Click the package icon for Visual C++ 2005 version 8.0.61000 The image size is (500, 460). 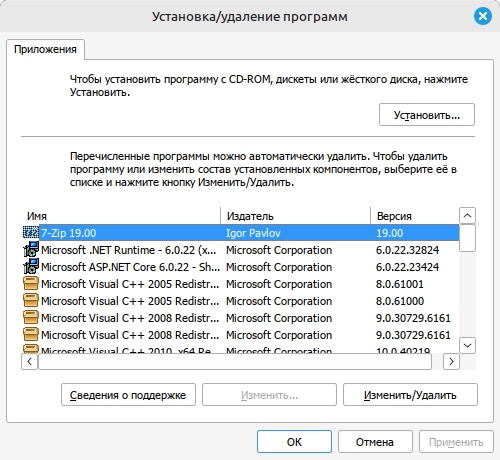point(31,301)
